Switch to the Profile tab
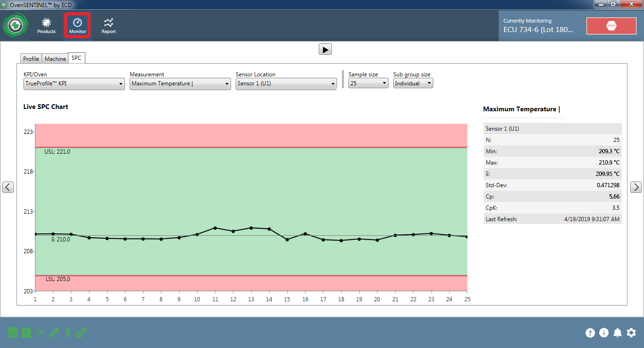Viewport: 644px width, 348px height. [x=31, y=59]
